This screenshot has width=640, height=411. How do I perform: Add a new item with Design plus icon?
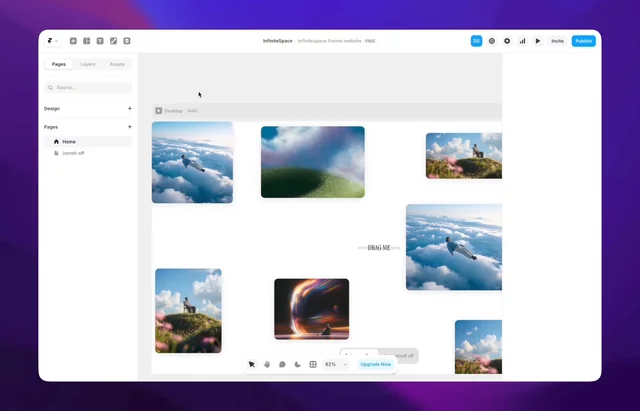(130, 109)
